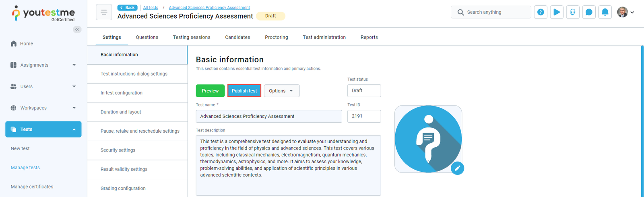This screenshot has width=644, height=197.
Task: Click the green Preview button
Action: click(210, 91)
